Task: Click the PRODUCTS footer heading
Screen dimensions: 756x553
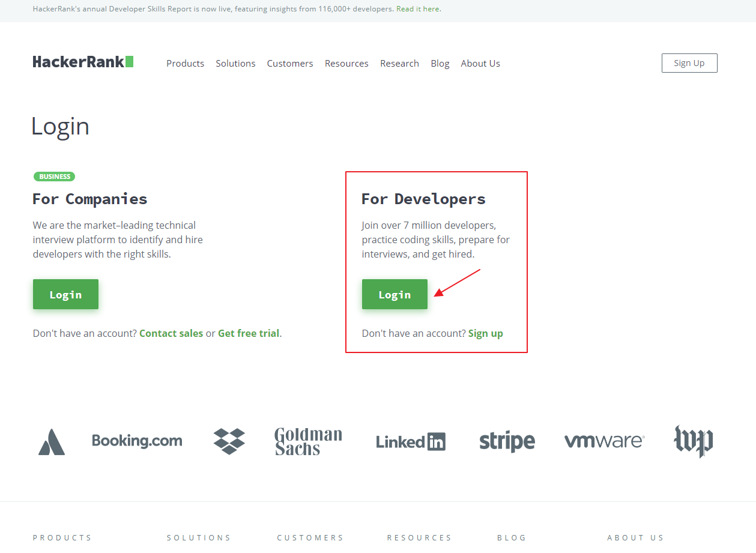Action: pos(62,538)
